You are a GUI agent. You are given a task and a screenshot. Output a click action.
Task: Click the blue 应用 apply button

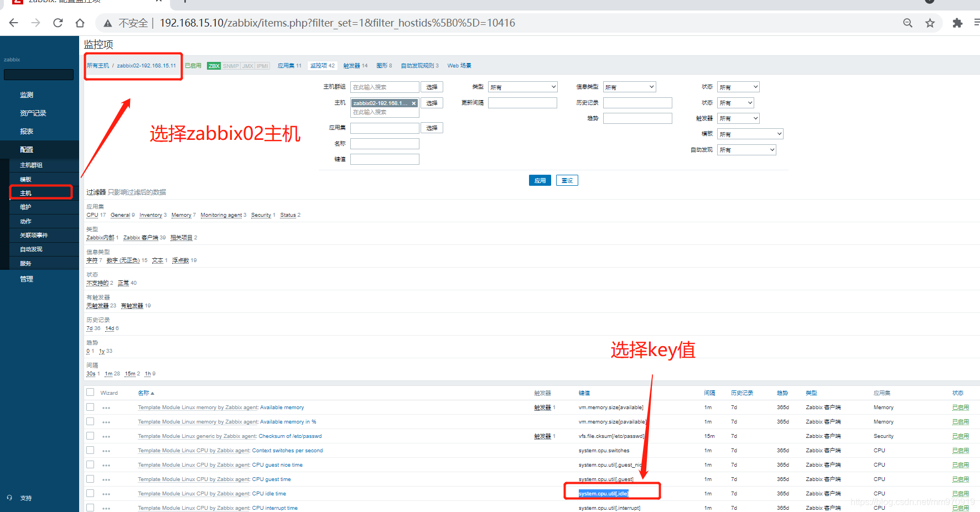pos(540,180)
